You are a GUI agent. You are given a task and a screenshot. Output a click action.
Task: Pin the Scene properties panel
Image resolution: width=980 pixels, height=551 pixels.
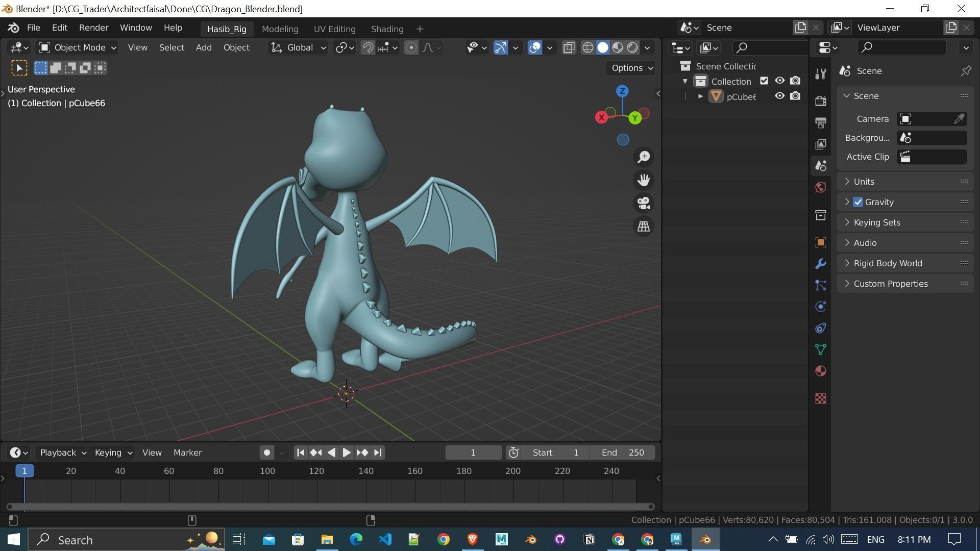pyautogui.click(x=966, y=71)
